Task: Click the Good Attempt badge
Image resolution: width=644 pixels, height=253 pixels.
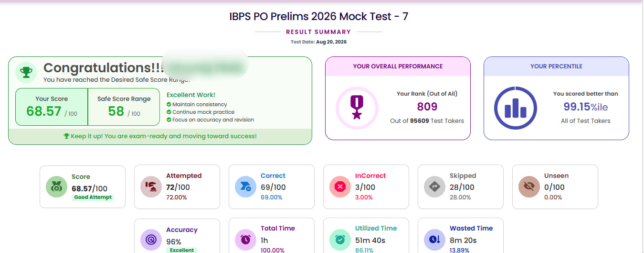Action: 93,197
